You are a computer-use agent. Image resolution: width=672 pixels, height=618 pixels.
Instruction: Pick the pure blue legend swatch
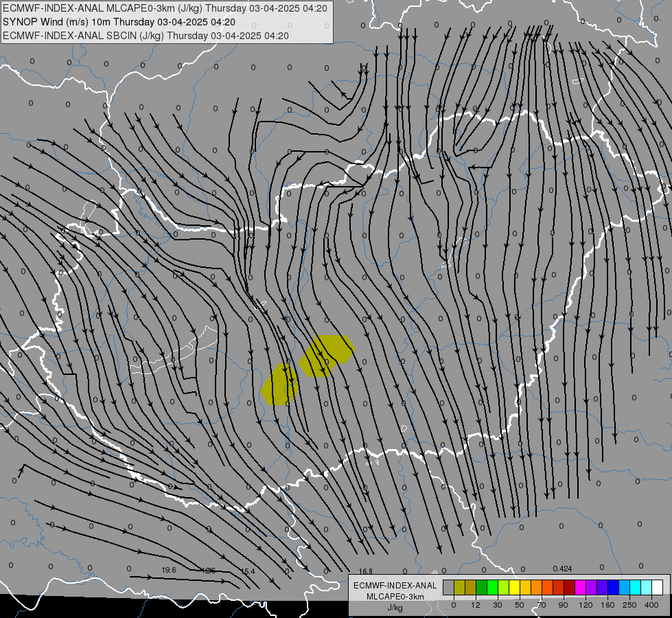point(613,587)
